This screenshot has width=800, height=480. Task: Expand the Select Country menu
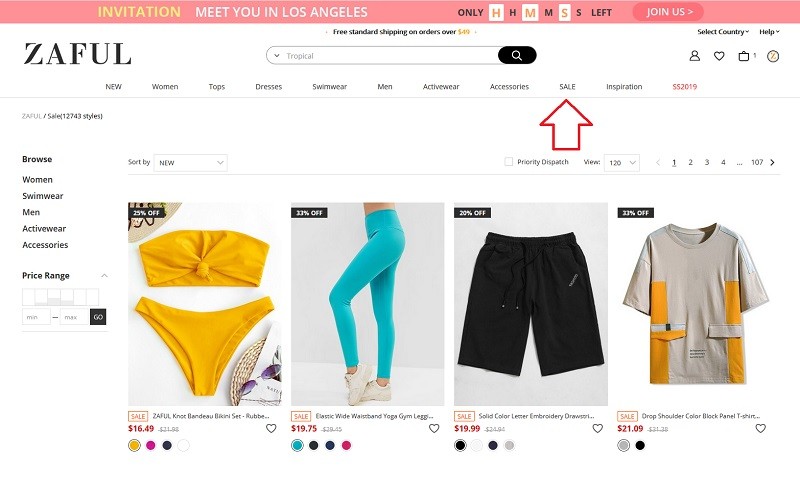(723, 32)
